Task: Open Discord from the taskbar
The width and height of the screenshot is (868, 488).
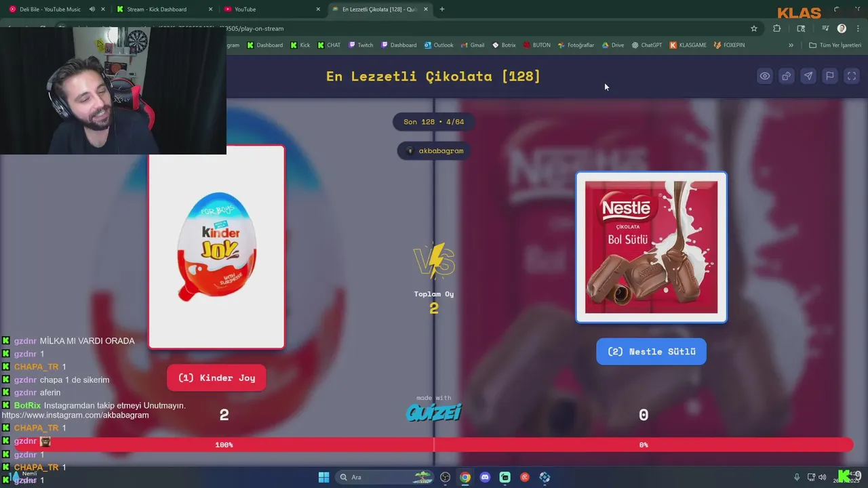Action: coord(485,477)
